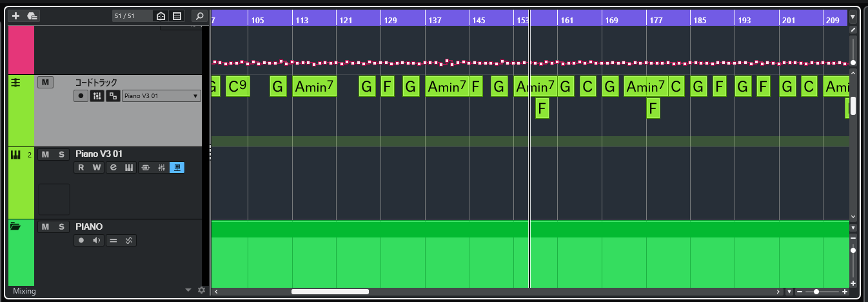Open the dropdown arrow next to Mixing

coord(188,290)
